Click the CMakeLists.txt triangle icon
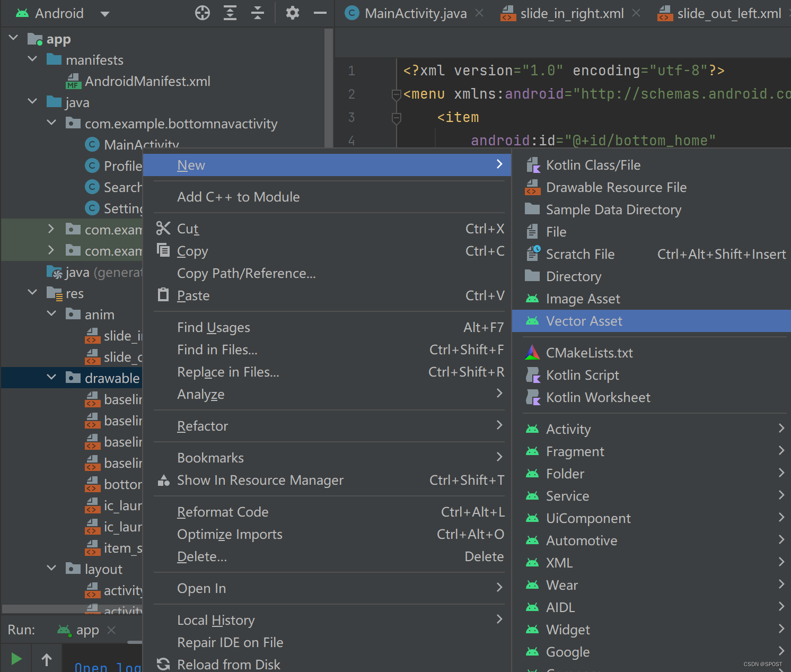The height and width of the screenshot is (672, 791). 532,352
